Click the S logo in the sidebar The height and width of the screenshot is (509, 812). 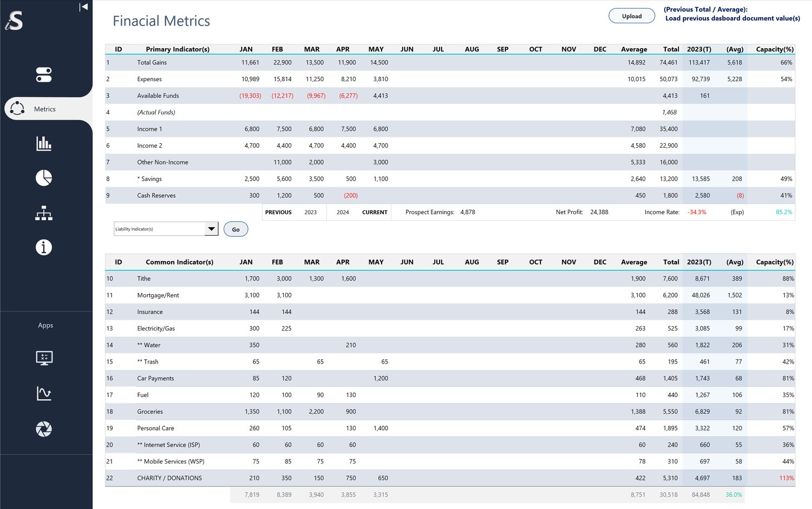[15, 21]
